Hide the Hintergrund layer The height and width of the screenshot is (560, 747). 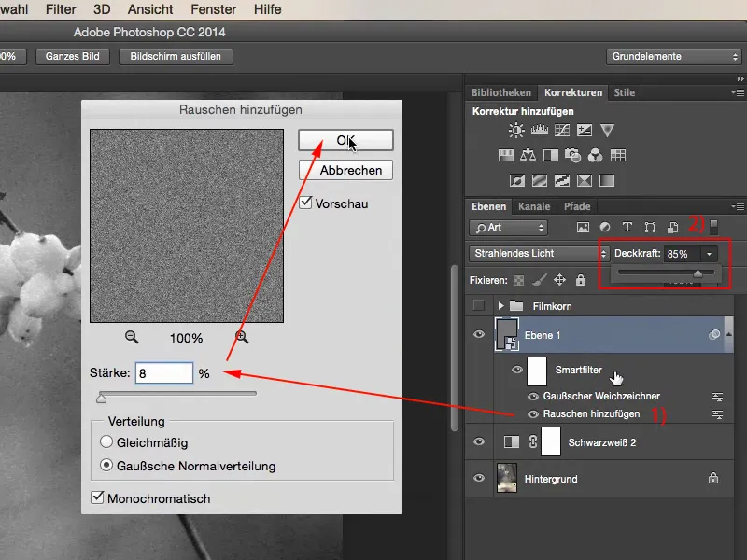coord(479,478)
